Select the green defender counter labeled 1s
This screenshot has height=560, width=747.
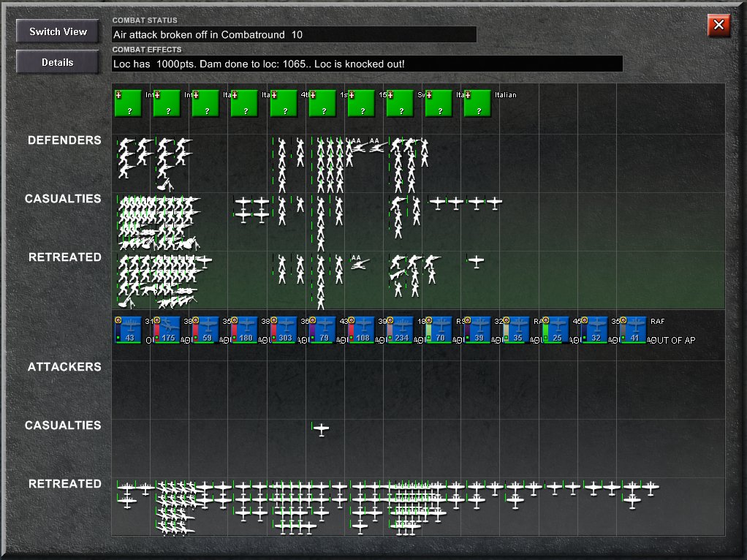click(323, 103)
